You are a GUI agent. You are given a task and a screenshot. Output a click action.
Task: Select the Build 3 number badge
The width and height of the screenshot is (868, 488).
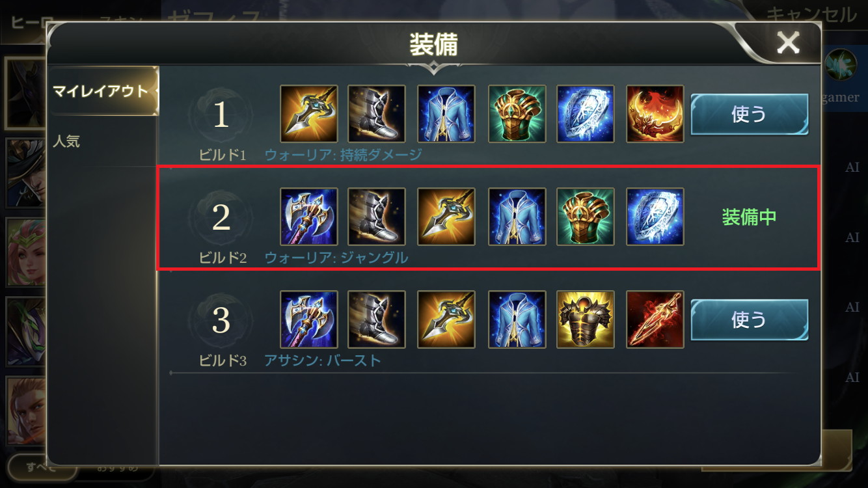pyautogui.click(x=221, y=320)
